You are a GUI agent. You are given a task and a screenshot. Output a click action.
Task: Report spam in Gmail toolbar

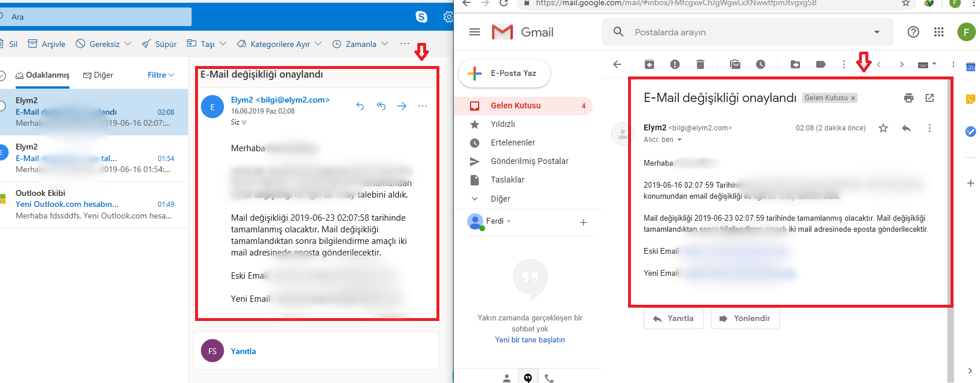coord(675,64)
